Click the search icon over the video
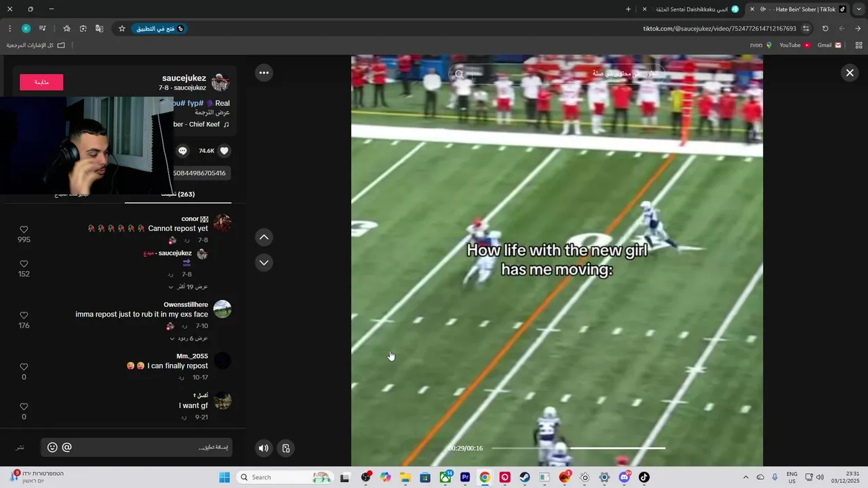868x488 pixels. [459, 74]
